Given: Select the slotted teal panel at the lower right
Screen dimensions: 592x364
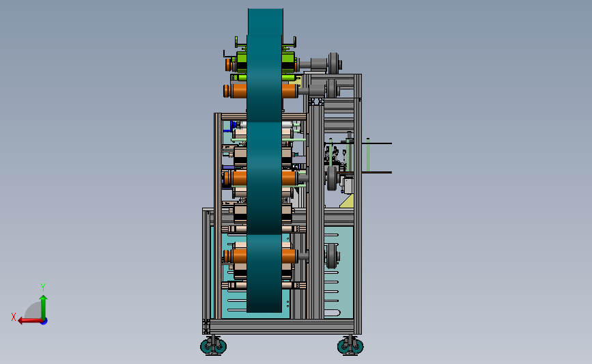Looking at the screenshot, I should point(339,272).
